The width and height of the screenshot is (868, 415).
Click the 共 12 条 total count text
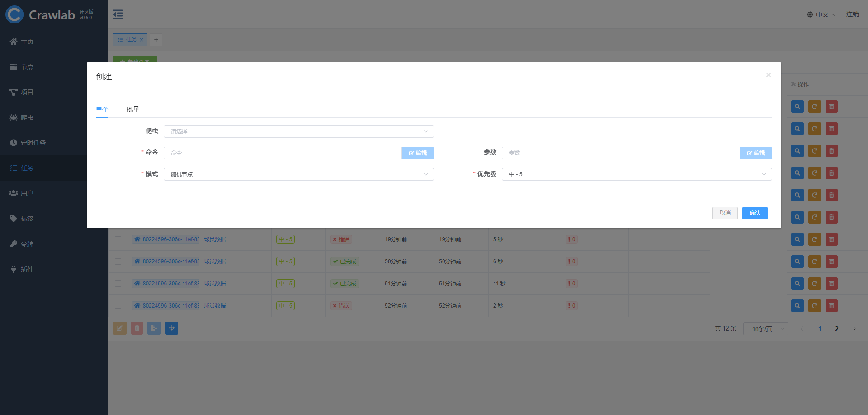(x=726, y=329)
